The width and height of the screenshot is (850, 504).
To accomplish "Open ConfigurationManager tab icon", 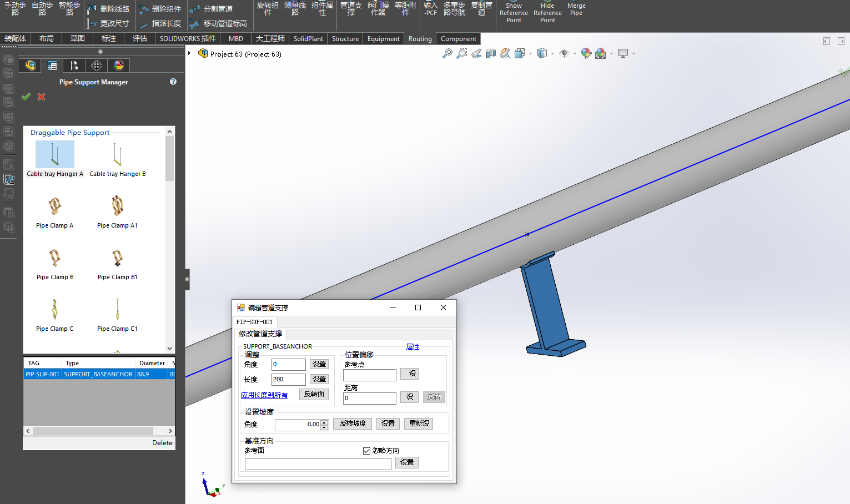I will 74,65.
